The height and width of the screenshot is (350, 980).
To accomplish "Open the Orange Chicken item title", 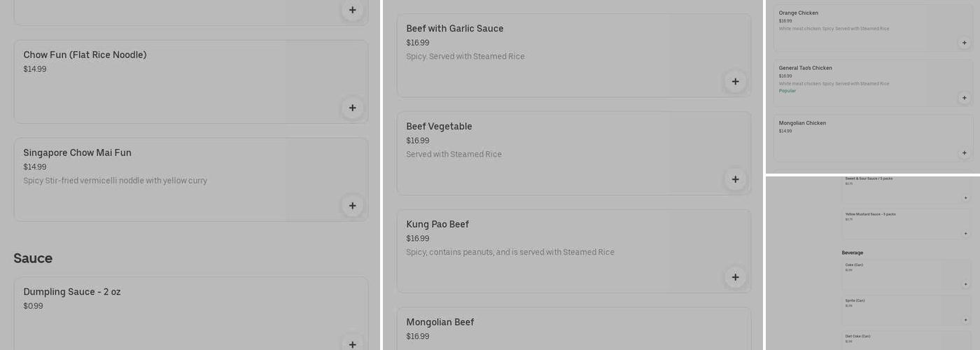I will click(798, 13).
